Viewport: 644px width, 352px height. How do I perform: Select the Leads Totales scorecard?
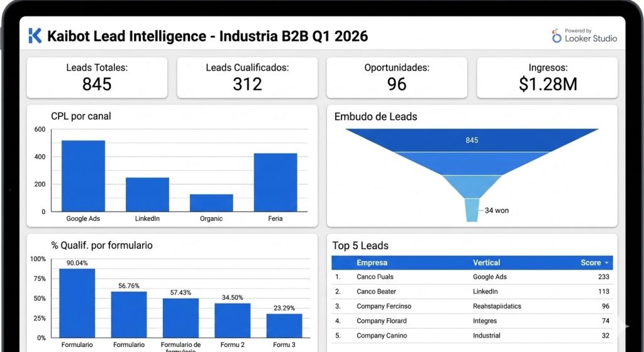pyautogui.click(x=97, y=77)
